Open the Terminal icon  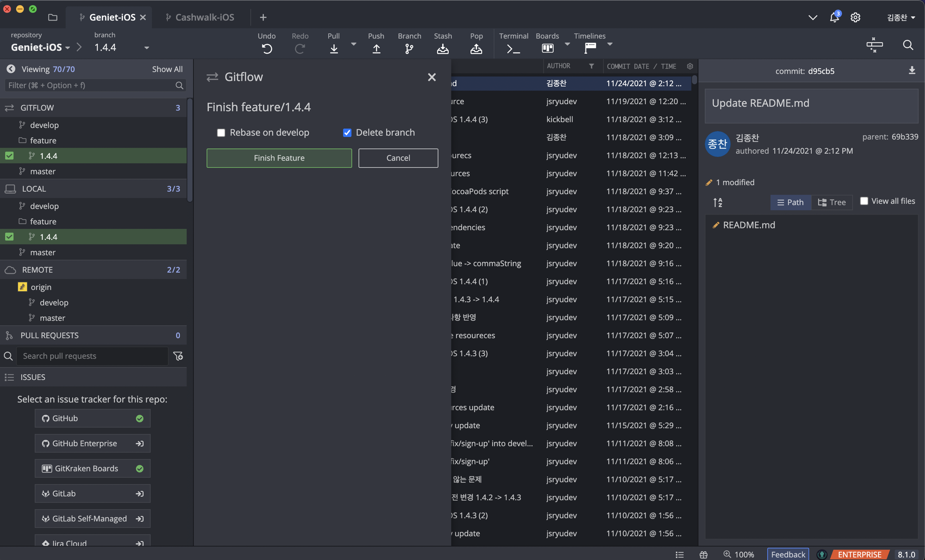[513, 49]
